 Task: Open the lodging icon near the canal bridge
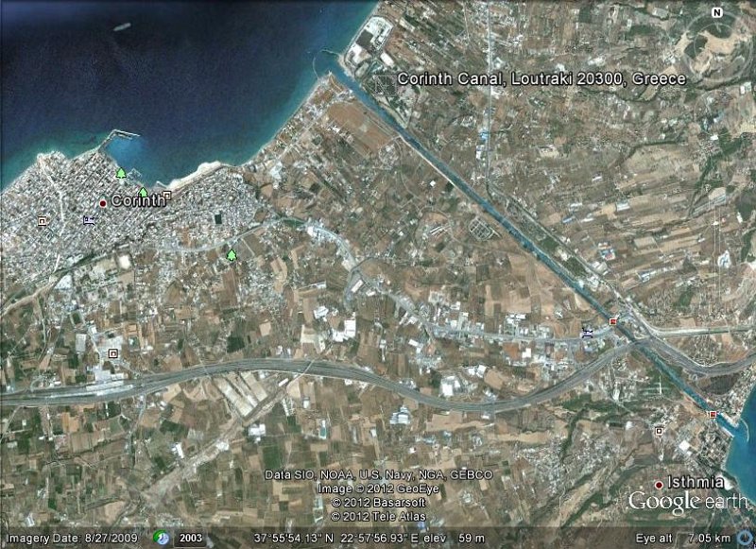point(587,333)
